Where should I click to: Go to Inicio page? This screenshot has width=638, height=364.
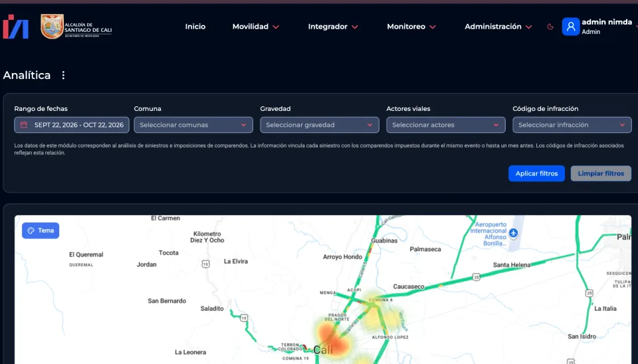195,27
